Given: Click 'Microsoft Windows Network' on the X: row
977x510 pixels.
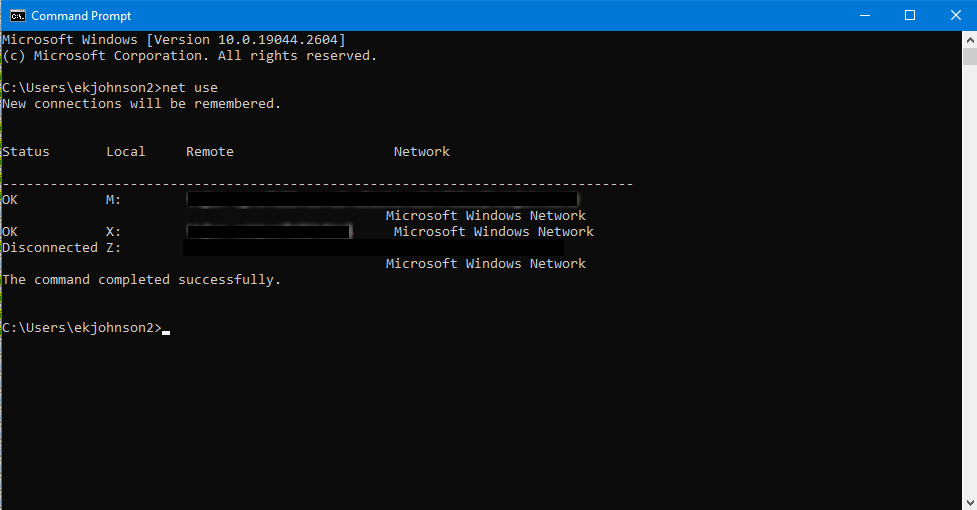Looking at the screenshot, I should pyautogui.click(x=493, y=232).
